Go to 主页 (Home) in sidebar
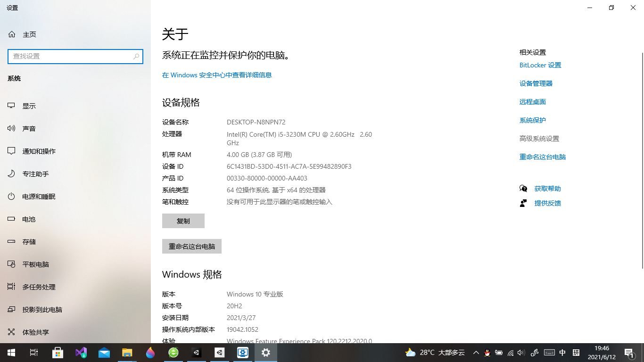 [x=28, y=34]
